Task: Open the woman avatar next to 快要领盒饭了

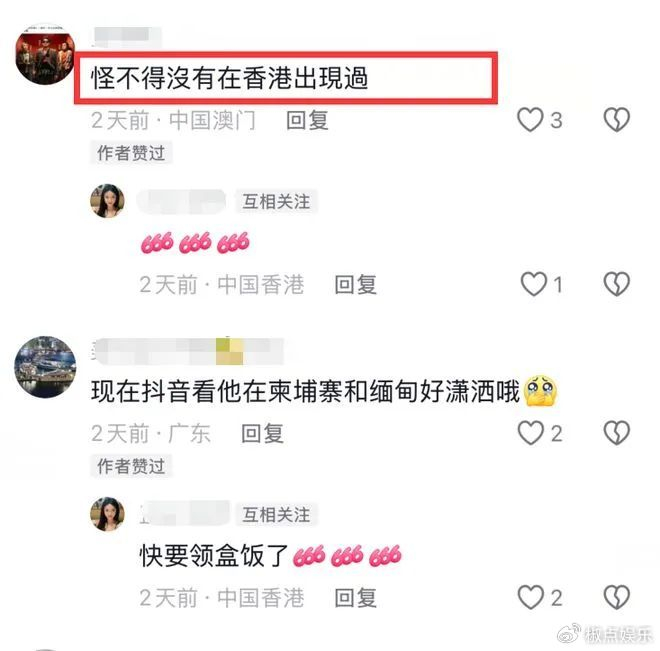Action: (x=107, y=514)
